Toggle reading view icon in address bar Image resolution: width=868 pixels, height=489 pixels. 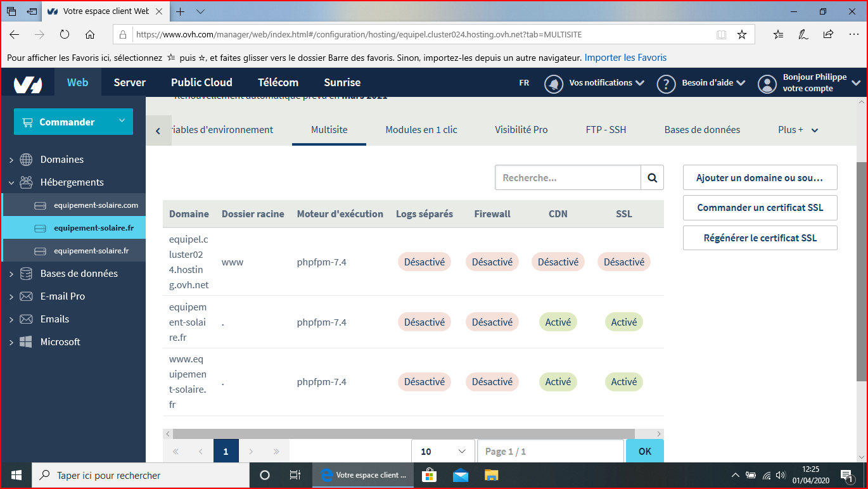721,34
